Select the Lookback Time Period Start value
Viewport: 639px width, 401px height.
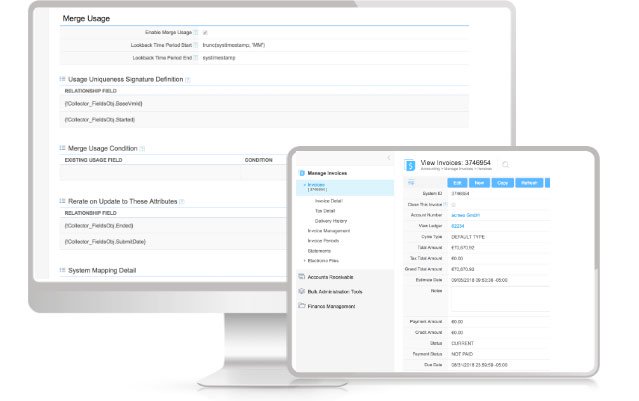[x=234, y=45]
